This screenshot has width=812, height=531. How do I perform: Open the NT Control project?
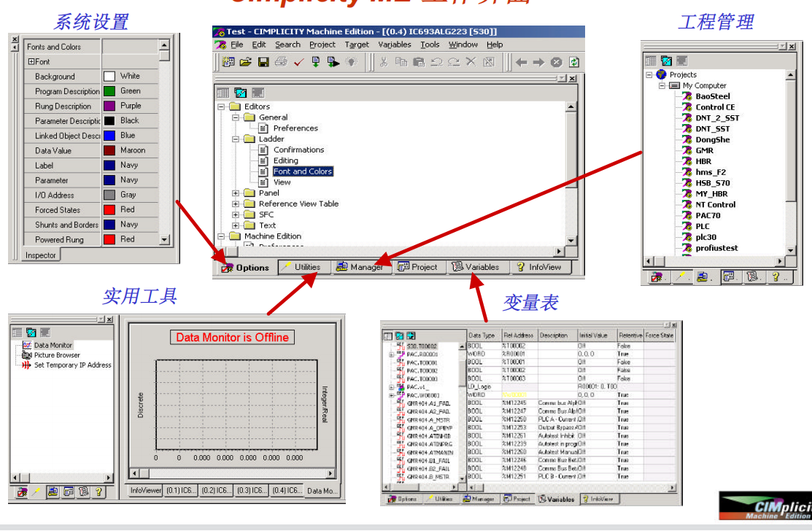(x=715, y=204)
